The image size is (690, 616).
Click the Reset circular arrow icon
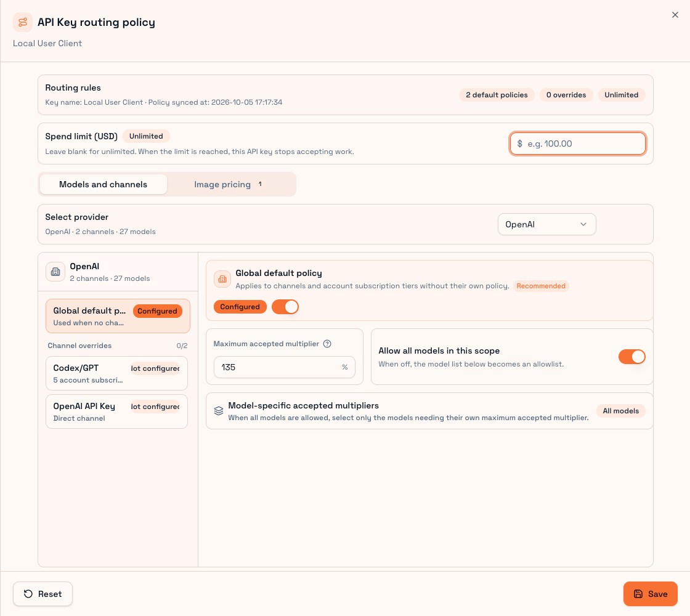(x=28, y=594)
